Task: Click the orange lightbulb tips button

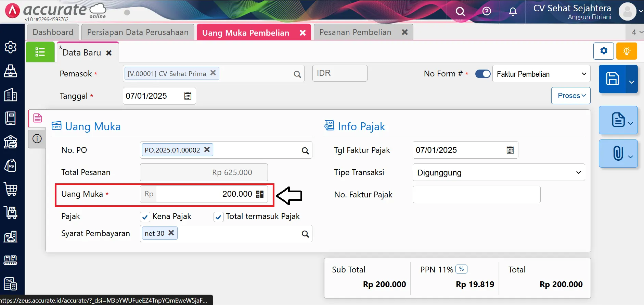Action: [x=627, y=51]
